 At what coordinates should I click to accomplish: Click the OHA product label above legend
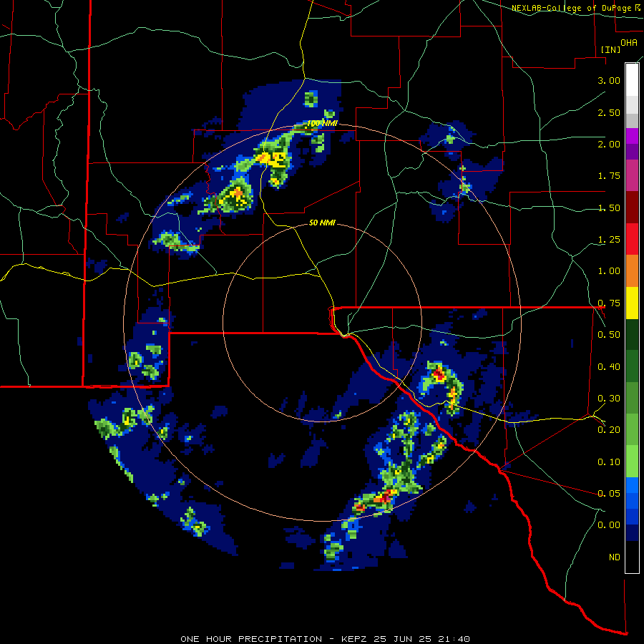coord(629,42)
